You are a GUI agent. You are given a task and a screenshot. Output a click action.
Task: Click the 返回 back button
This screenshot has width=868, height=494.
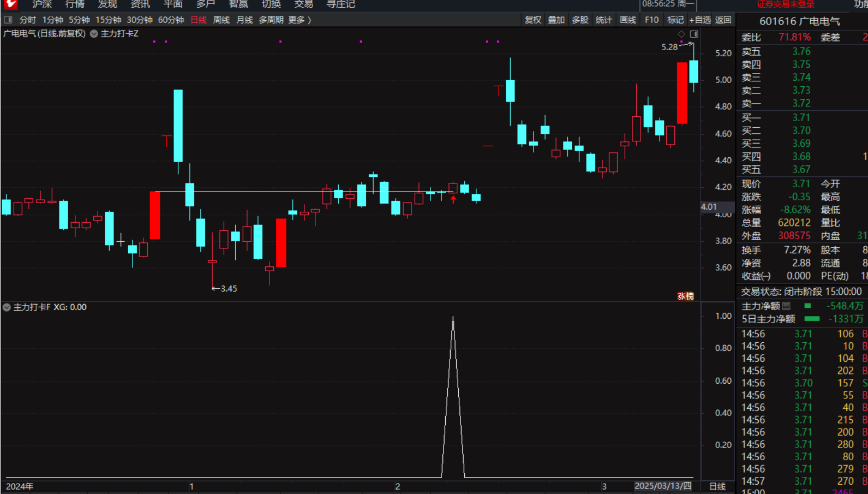[x=723, y=20]
